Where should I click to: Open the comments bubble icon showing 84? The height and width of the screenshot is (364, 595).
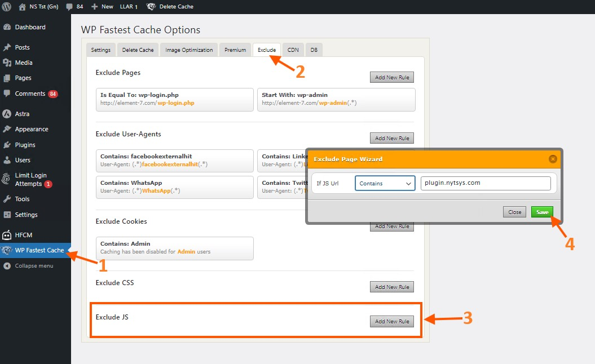coord(69,6)
